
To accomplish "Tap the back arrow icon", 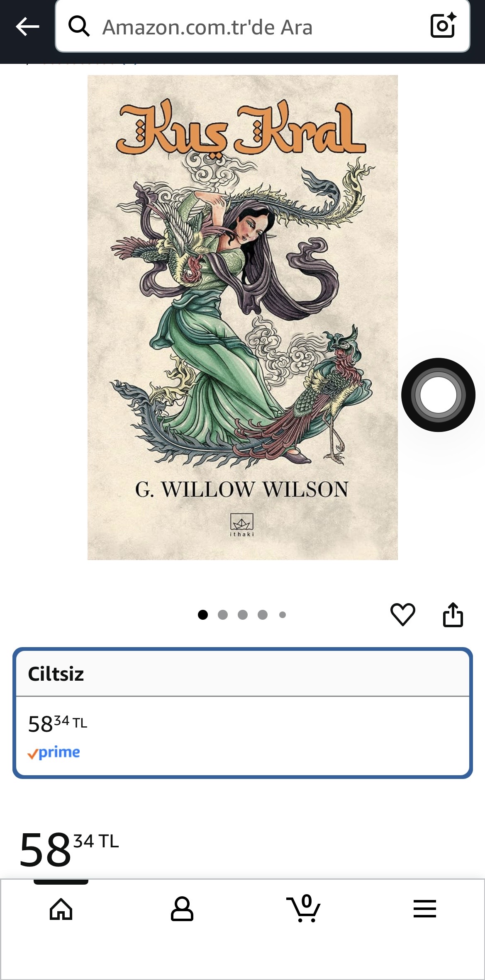I will point(27,27).
